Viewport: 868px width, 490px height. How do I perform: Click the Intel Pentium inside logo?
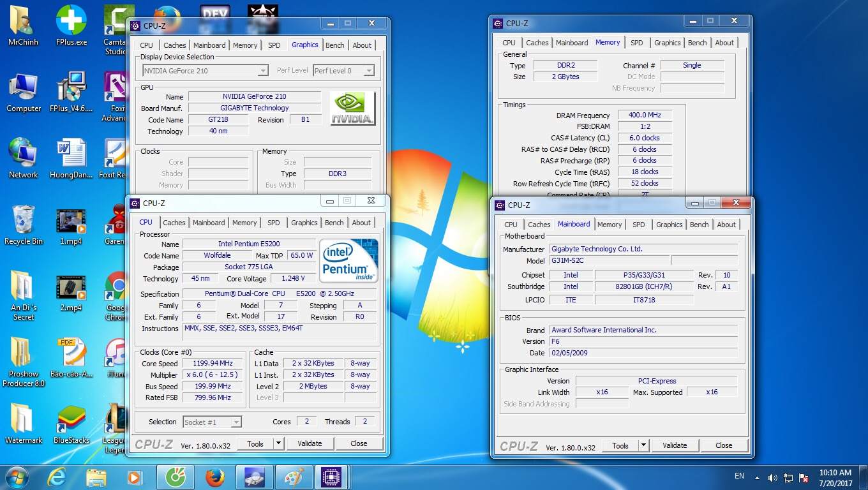tap(348, 261)
